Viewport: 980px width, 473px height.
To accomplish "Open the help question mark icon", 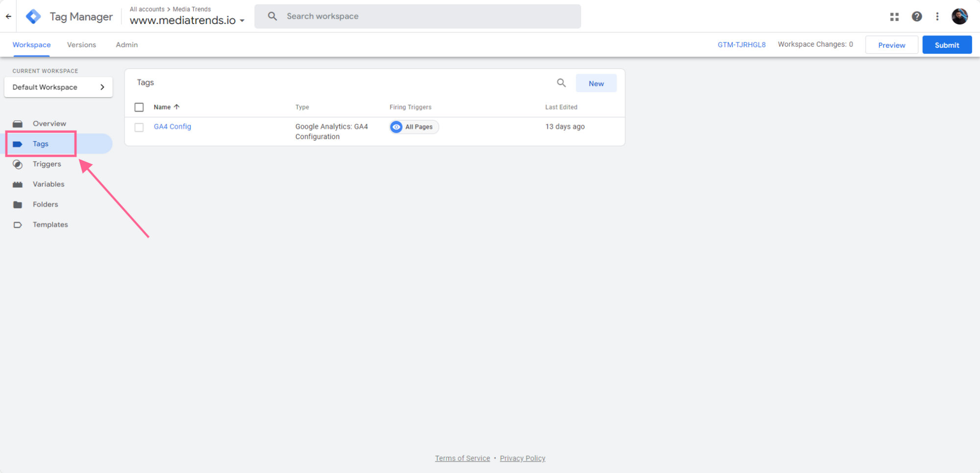I will pyautogui.click(x=917, y=17).
